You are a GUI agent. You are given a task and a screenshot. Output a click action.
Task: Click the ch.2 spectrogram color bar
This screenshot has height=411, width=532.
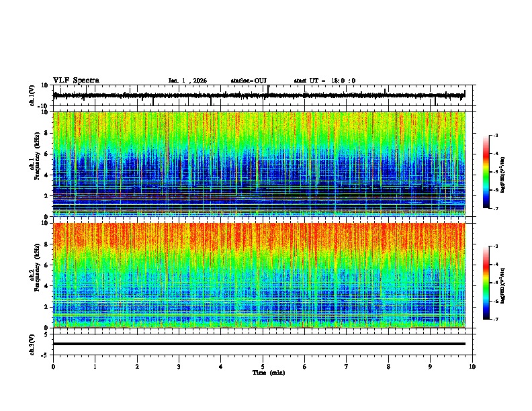click(x=486, y=283)
